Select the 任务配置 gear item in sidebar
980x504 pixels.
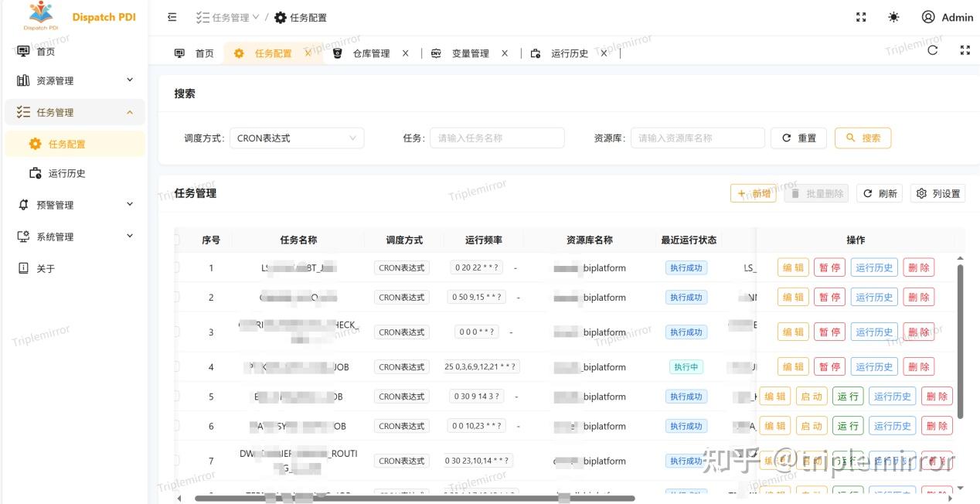(66, 144)
